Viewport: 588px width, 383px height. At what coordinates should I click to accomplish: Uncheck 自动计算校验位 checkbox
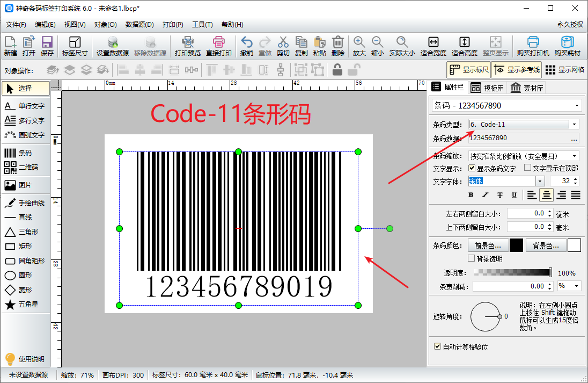[437, 346]
